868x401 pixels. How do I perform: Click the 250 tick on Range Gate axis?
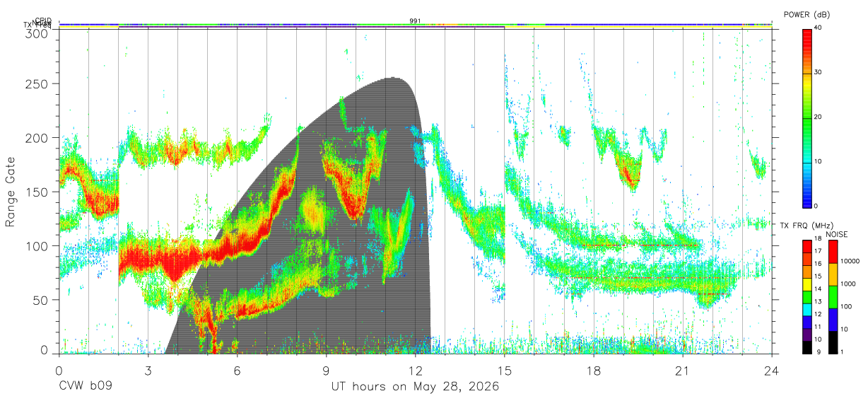click(38, 84)
